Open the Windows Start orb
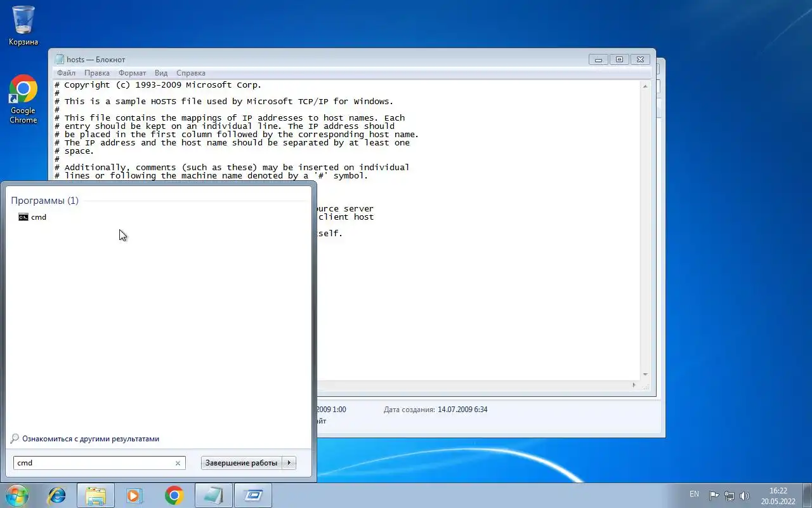Screen dimensions: 812x508 point(16,495)
